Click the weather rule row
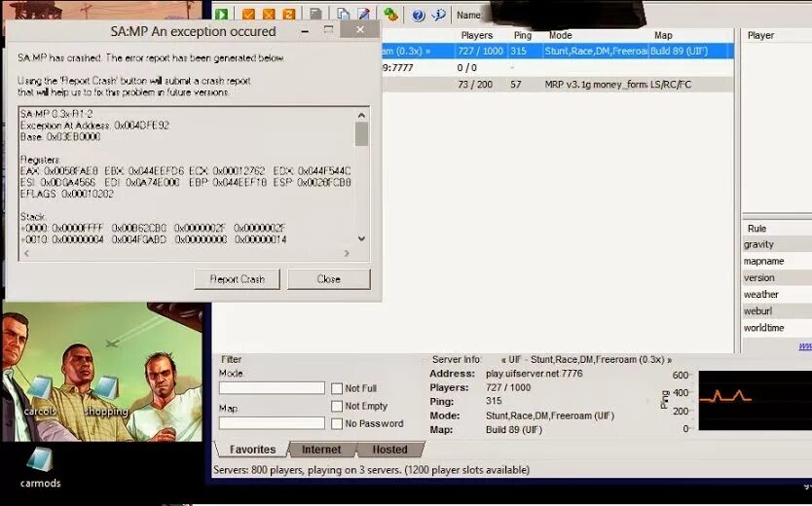Image resolution: width=812 pixels, height=506 pixels. (777, 294)
